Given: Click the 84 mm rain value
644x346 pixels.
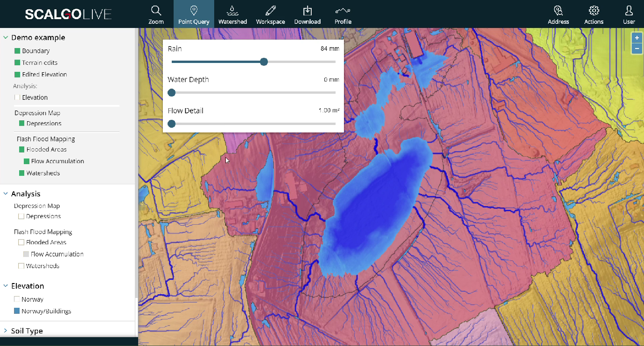Looking at the screenshot, I should (330, 48).
